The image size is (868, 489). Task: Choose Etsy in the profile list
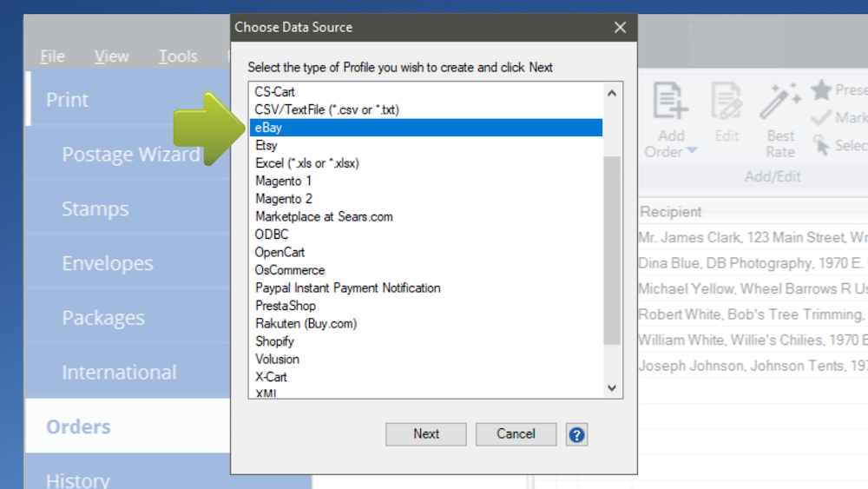click(266, 145)
